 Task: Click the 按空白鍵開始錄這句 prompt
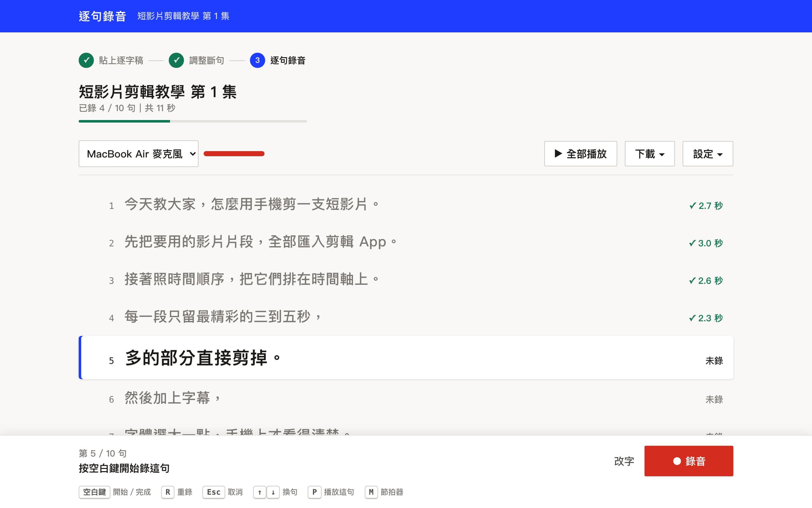click(x=124, y=468)
